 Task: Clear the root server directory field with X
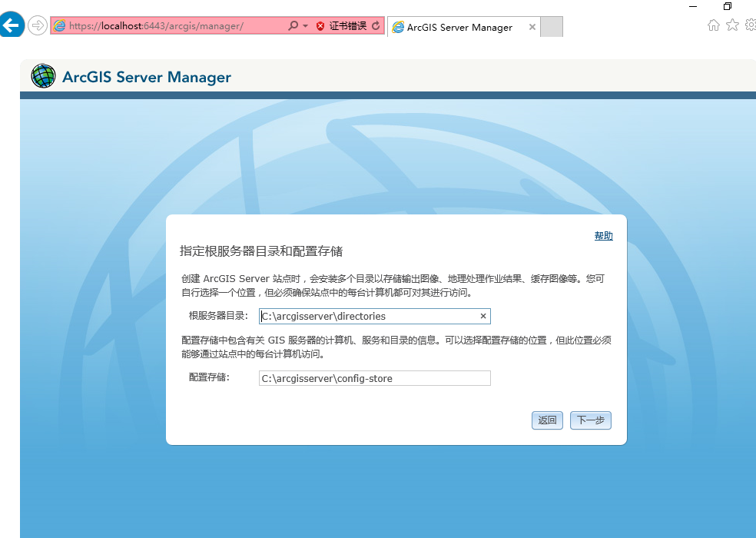pos(483,316)
